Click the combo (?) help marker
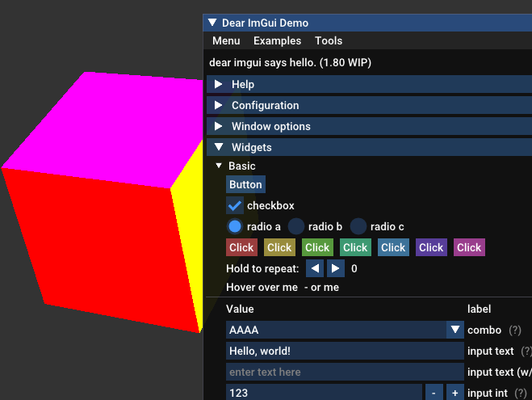 pos(515,330)
